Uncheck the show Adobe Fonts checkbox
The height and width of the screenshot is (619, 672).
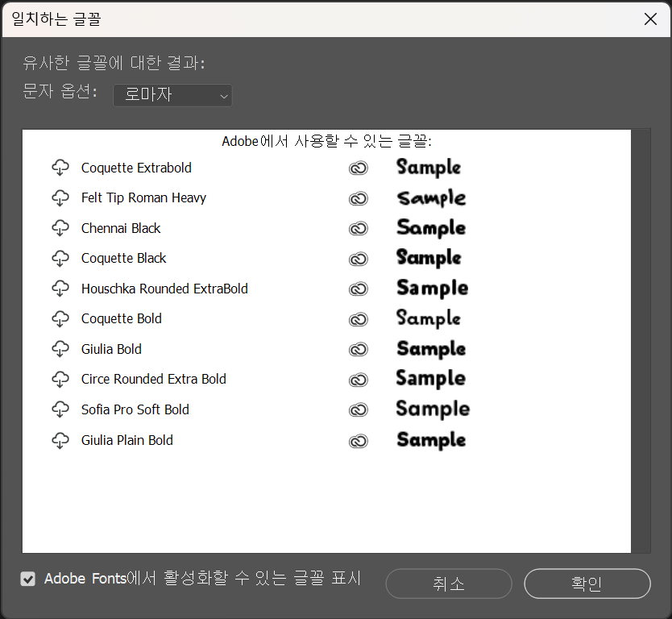tap(28, 580)
